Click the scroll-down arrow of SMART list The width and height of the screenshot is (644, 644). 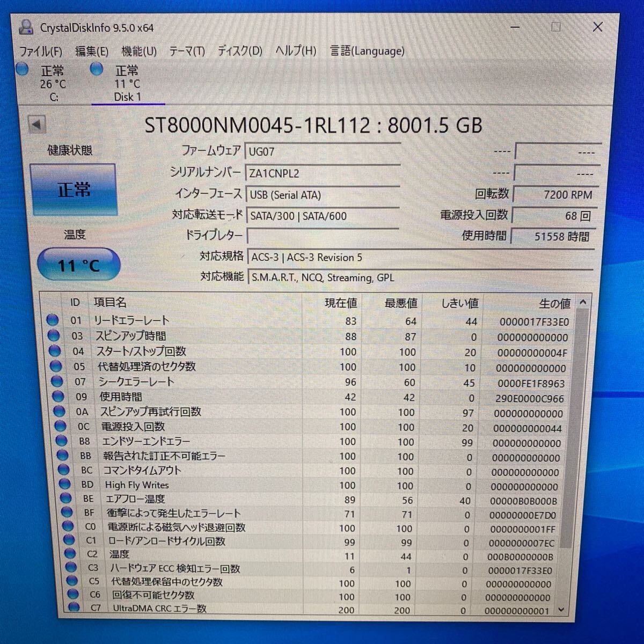tap(561, 609)
